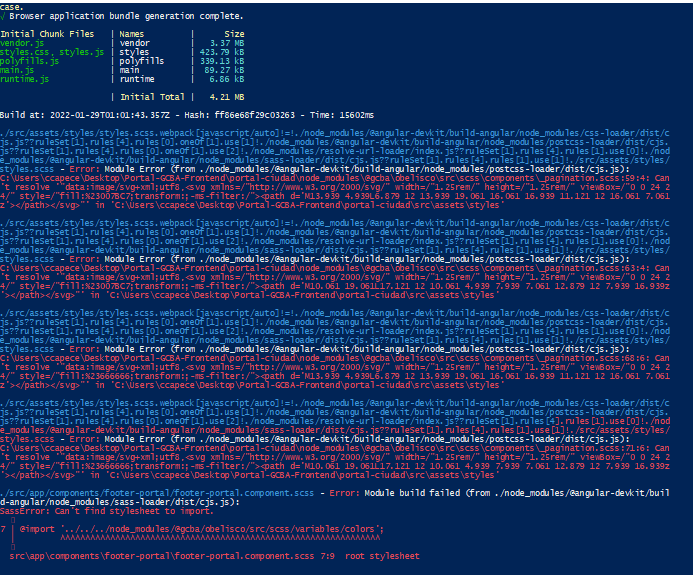Click the 'Initial Total' label
Viewport: 693px width, 575px height.
coord(152,97)
